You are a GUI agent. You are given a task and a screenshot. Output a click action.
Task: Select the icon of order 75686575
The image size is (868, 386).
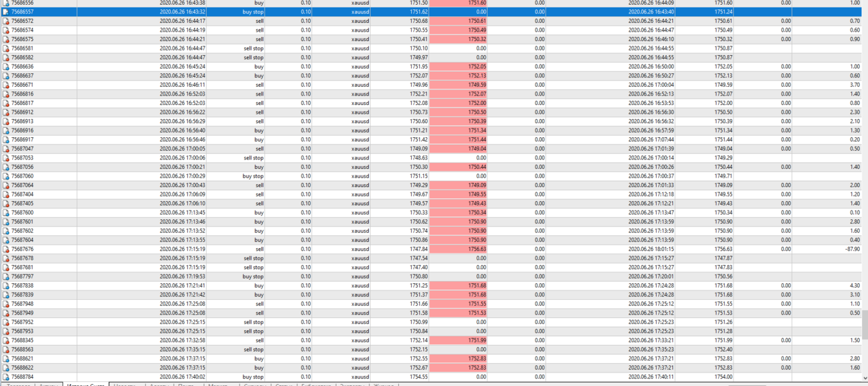tap(5, 39)
